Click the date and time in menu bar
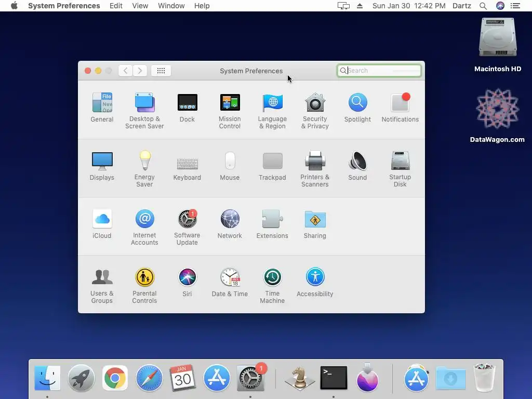Viewport: 532px width, 399px height. tap(409, 6)
